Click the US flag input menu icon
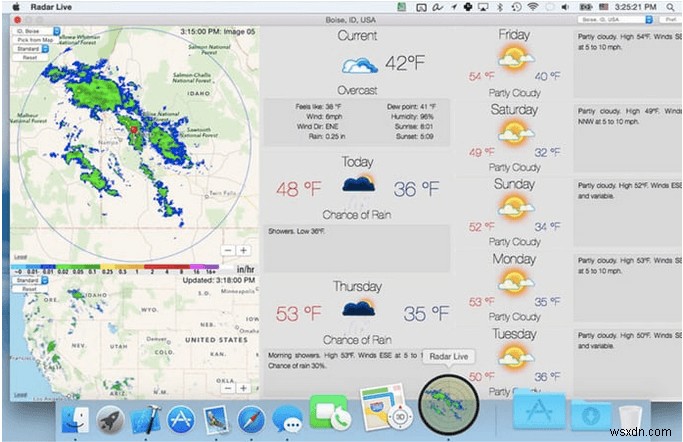This screenshot has height=442, width=683. (x=603, y=7)
